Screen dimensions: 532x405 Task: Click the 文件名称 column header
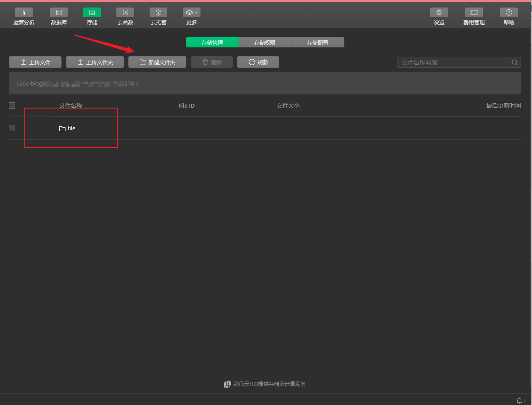pos(71,105)
